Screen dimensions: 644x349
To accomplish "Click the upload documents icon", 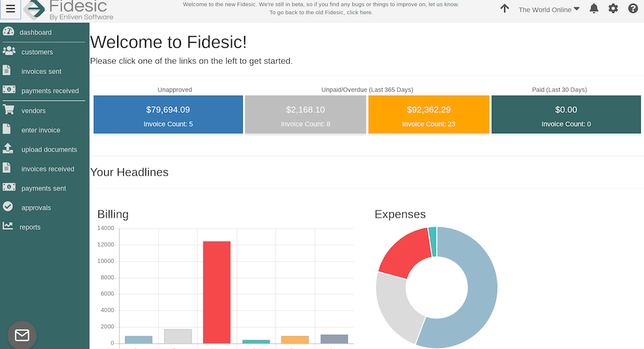I will click(x=8, y=149).
